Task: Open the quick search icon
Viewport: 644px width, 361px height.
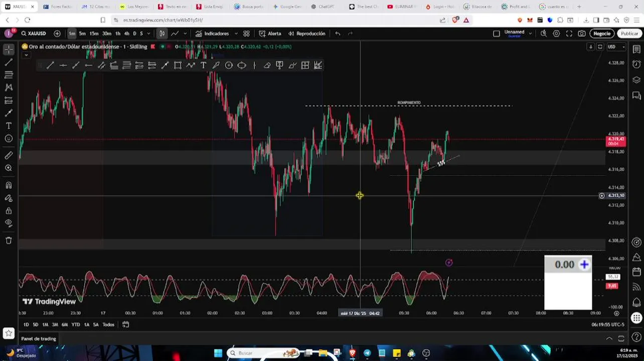Action: (x=544, y=34)
